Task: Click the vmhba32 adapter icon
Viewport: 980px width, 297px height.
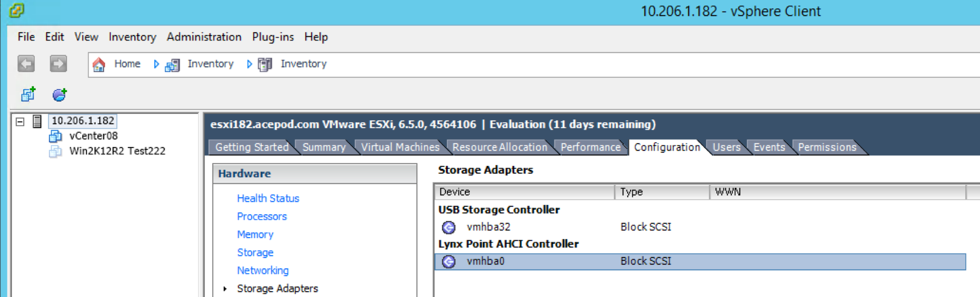Action: [449, 227]
